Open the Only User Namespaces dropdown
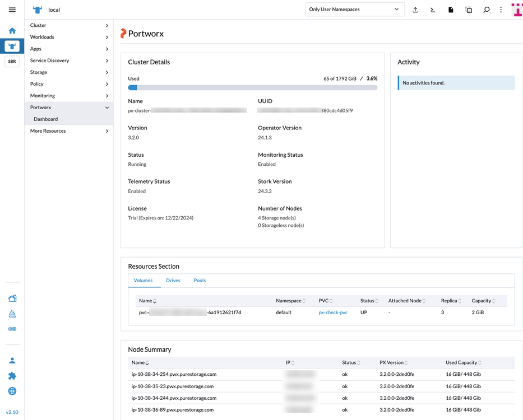This screenshot has height=420, width=523. tap(355, 9)
